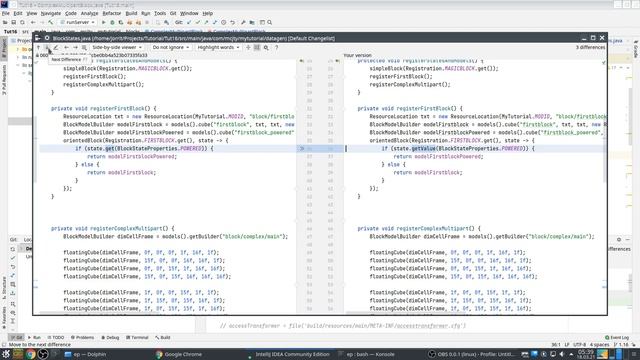Toggle collapse unchanged fragments icon

click(248, 48)
